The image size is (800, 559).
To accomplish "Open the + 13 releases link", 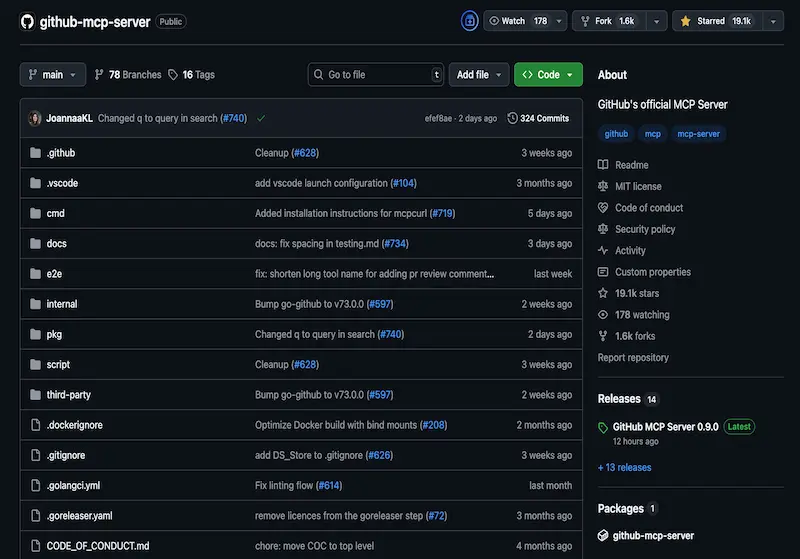I will [624, 467].
